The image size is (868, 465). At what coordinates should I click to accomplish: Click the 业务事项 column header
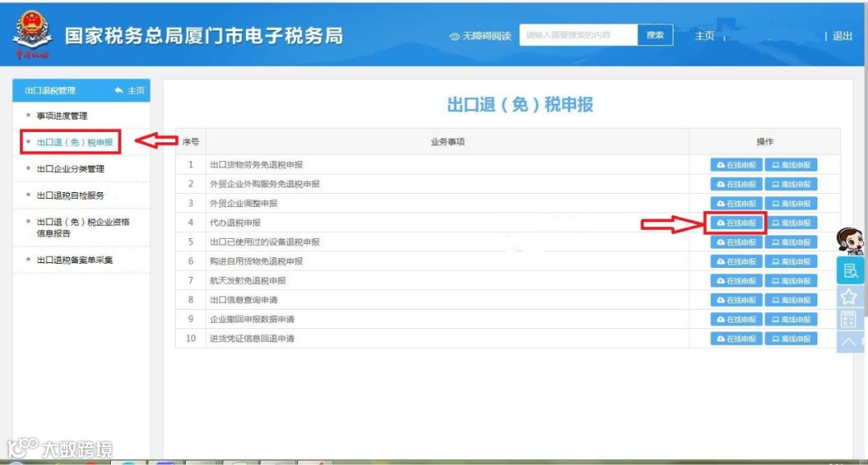[x=448, y=142]
